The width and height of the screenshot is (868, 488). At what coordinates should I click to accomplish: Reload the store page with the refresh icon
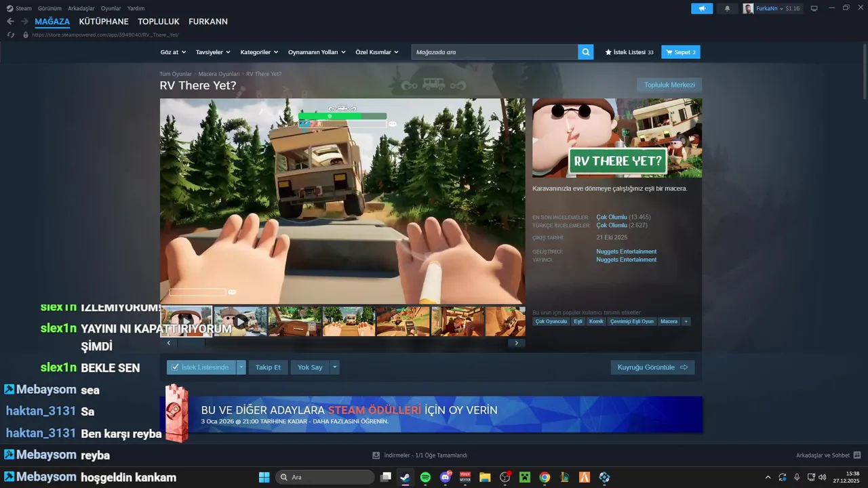tap(11, 35)
